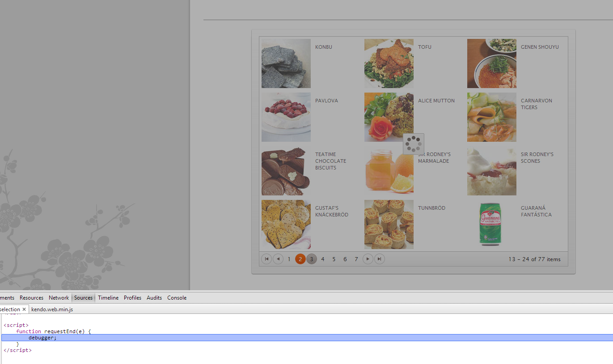Click the closing script tag line
Image resolution: width=613 pixels, height=364 pixels.
click(x=17, y=350)
